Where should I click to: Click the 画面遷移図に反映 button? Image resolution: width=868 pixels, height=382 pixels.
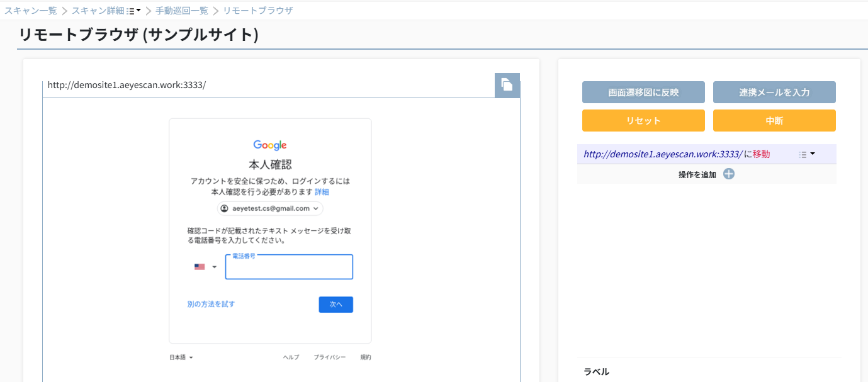tap(643, 93)
